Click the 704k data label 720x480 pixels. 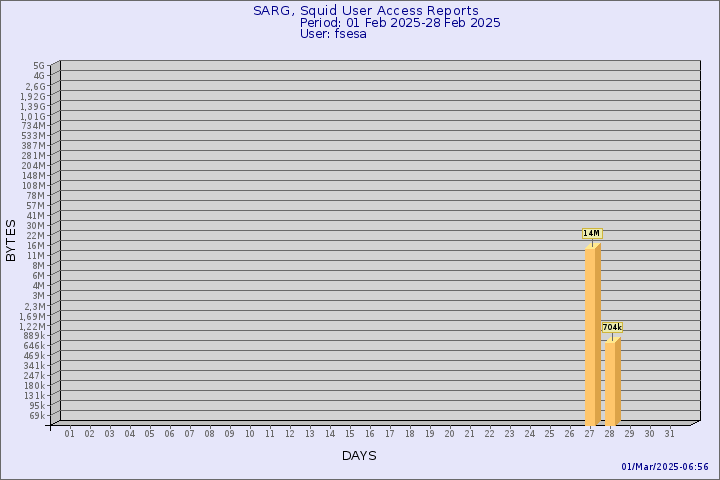tap(612, 327)
